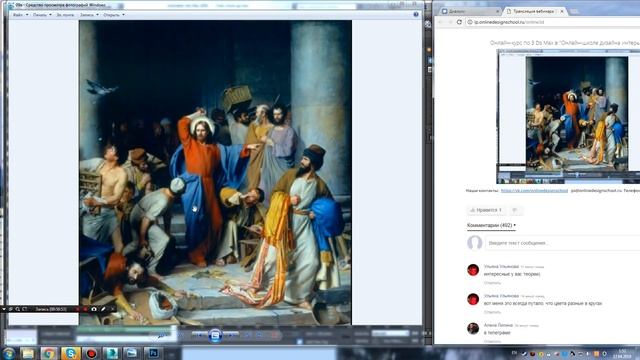The image size is (640, 360).
Task: Open the Открыть dropdown in Photo Viewer
Action: point(114,15)
